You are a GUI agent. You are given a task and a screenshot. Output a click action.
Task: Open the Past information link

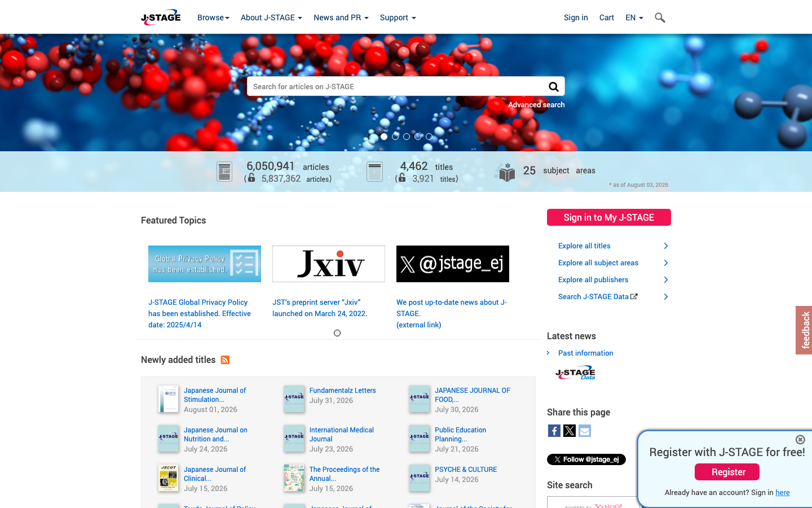click(x=586, y=353)
